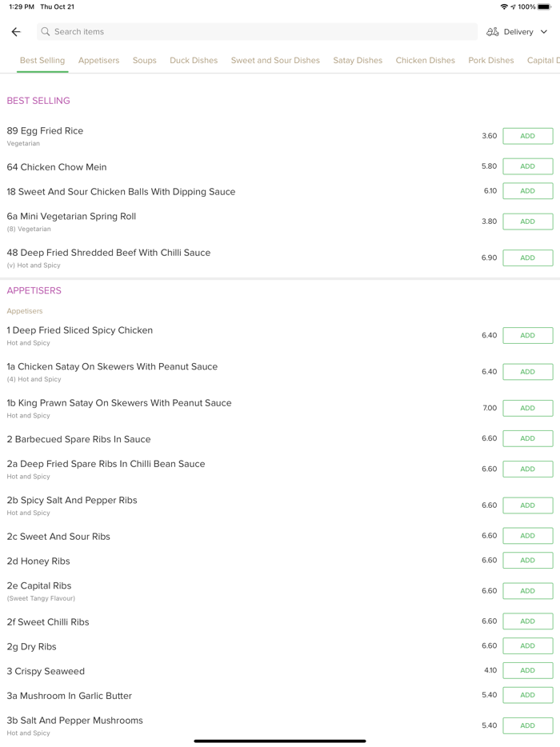Screen dimensions: 560x747
Task: Select the Chicken Dishes tab
Action: pos(425,60)
